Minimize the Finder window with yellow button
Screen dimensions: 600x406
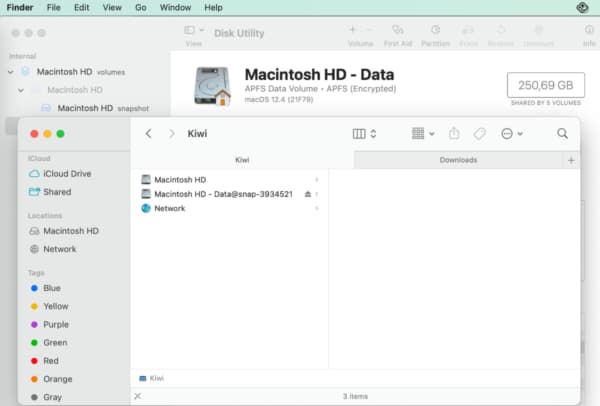click(47, 134)
